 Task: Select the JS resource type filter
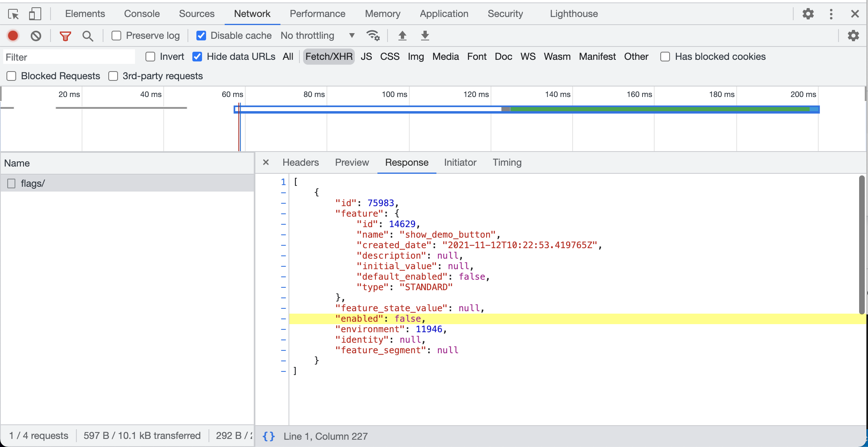(x=366, y=57)
